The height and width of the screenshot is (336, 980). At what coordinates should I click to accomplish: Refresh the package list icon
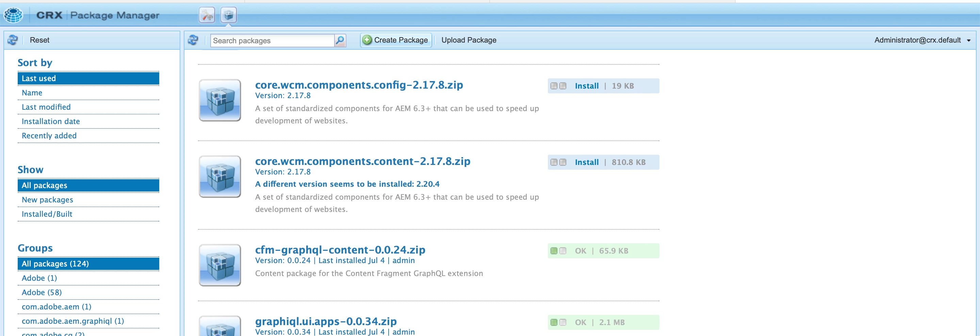[193, 40]
